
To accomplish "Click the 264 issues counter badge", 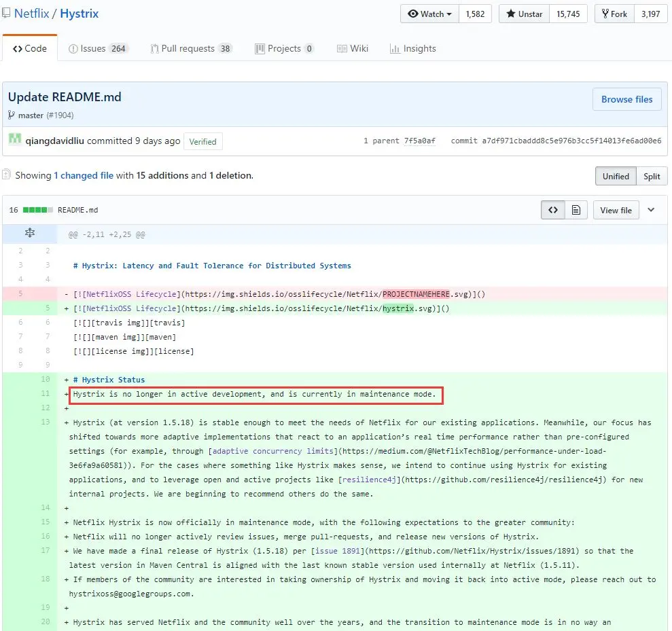I will coord(118,48).
